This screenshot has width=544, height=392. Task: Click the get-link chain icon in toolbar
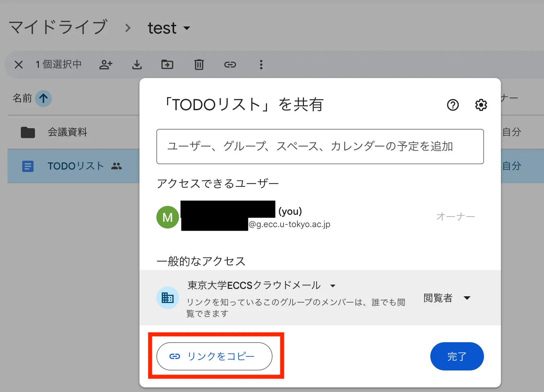[x=230, y=65]
